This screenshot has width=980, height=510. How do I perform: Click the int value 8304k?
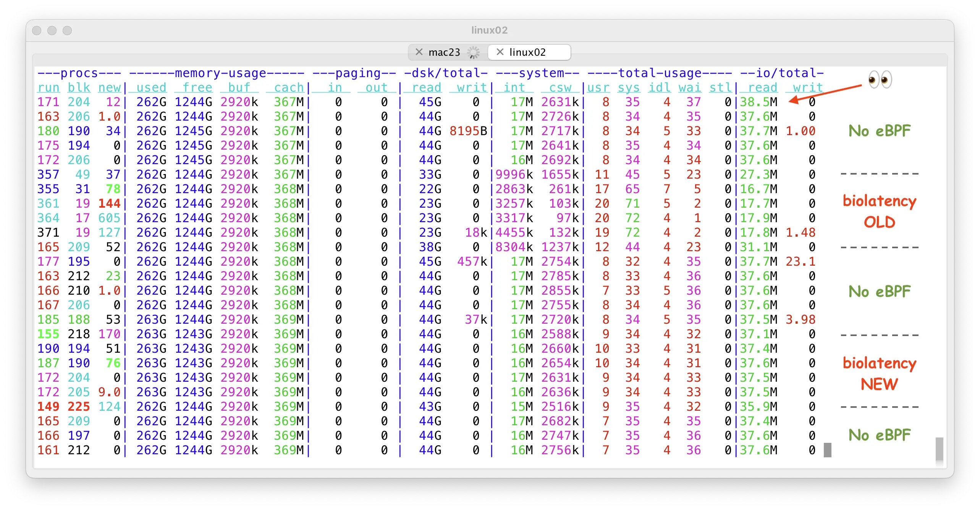(x=514, y=247)
